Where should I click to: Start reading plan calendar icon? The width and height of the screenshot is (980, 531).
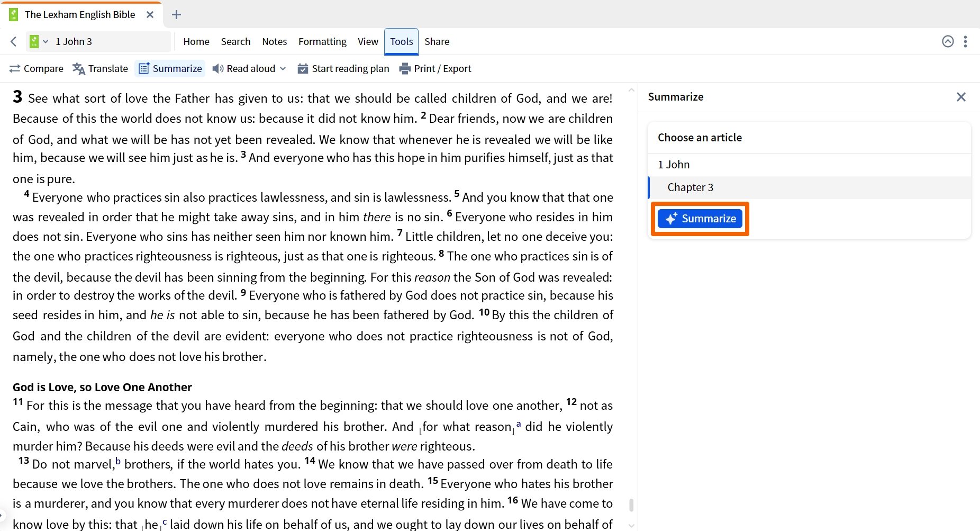coord(303,69)
